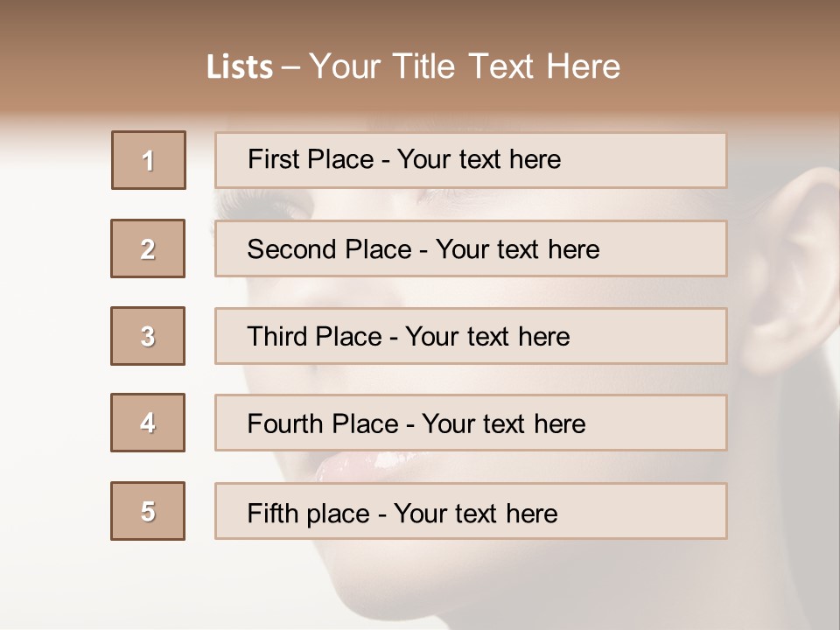Select the Third Place text bar
This screenshot has height=630, width=840.
coord(471,336)
